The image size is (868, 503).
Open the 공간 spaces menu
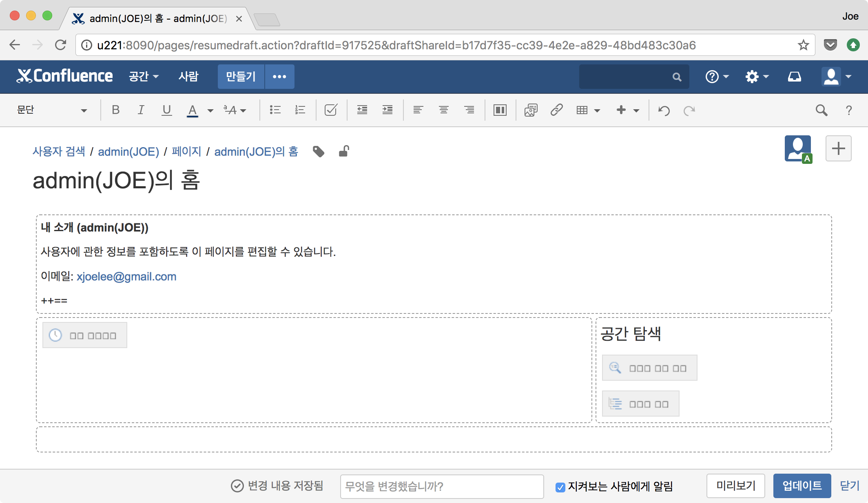(x=144, y=77)
